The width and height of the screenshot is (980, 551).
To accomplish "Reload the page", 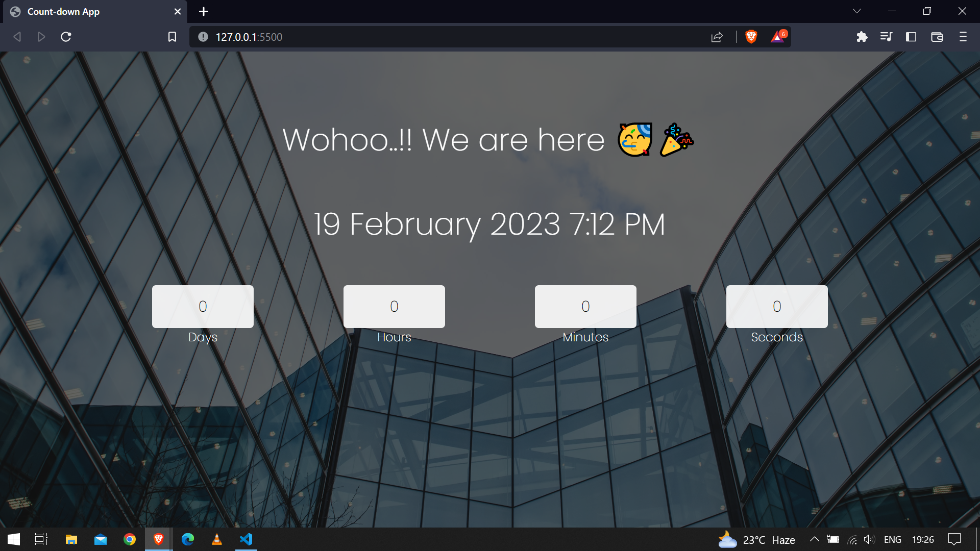I will (x=66, y=37).
